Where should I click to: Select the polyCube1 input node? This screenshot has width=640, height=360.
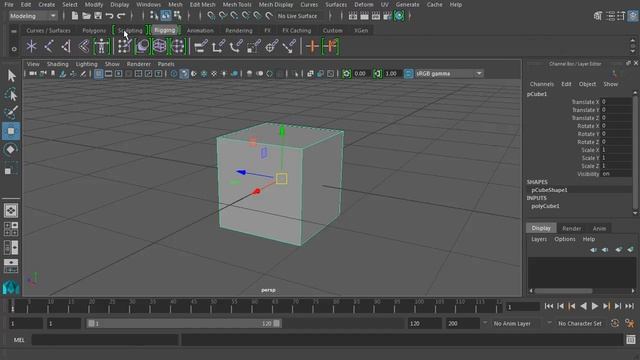[x=545, y=206]
